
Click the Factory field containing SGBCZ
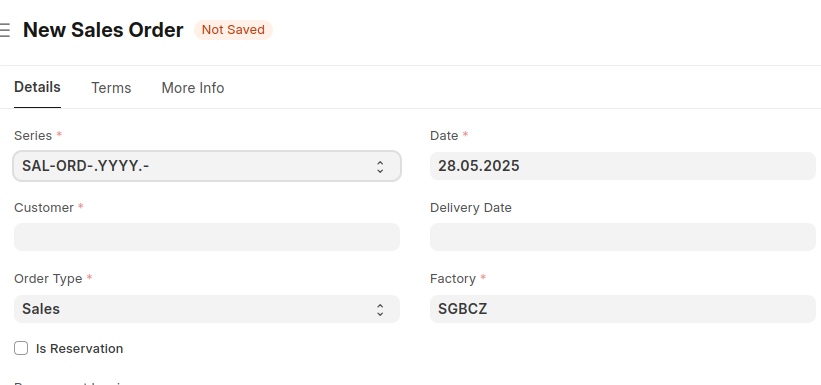tap(623, 309)
